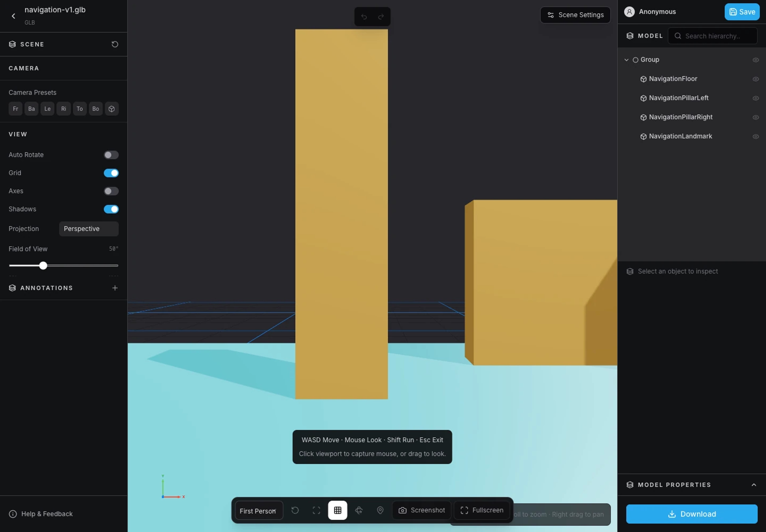Redo the action in viewport

click(x=381, y=17)
